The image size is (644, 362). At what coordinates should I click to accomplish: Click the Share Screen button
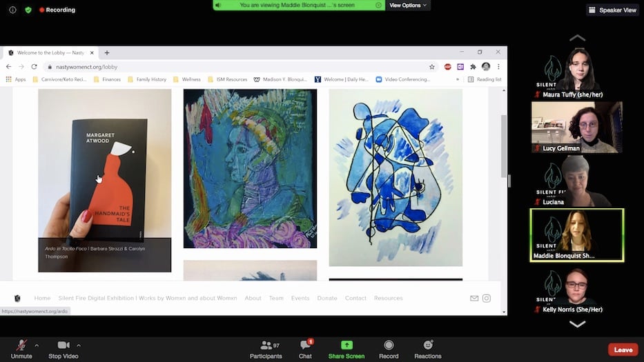(347, 350)
